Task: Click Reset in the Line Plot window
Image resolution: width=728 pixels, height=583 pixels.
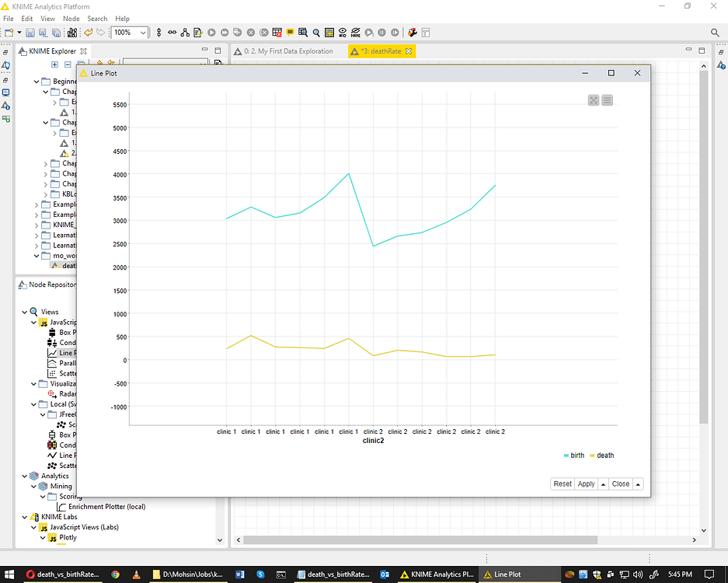Action: pos(562,483)
